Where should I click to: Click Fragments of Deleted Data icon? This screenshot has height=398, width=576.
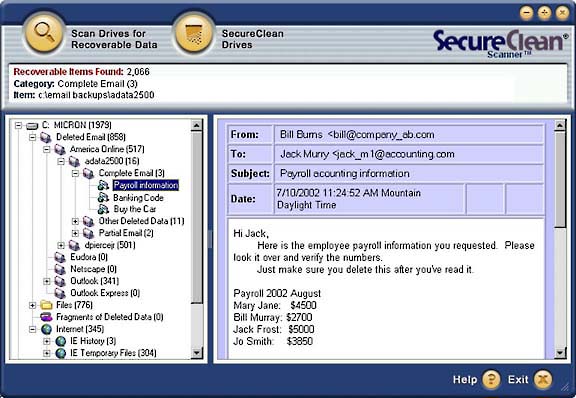click(x=46, y=317)
